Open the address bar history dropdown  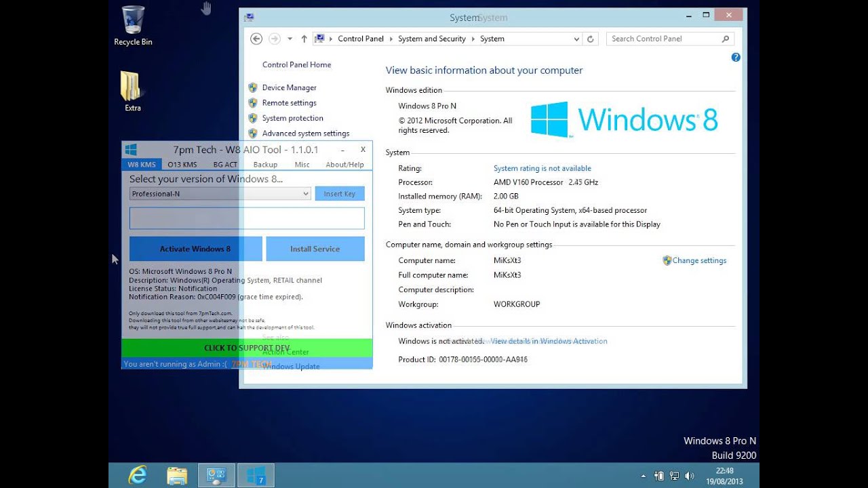tap(576, 39)
